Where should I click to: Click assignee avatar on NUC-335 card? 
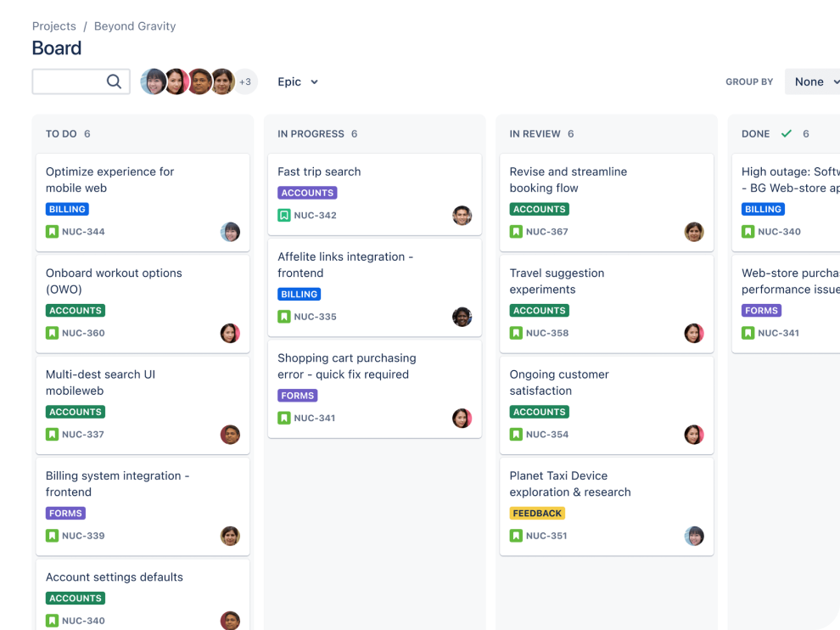462,317
